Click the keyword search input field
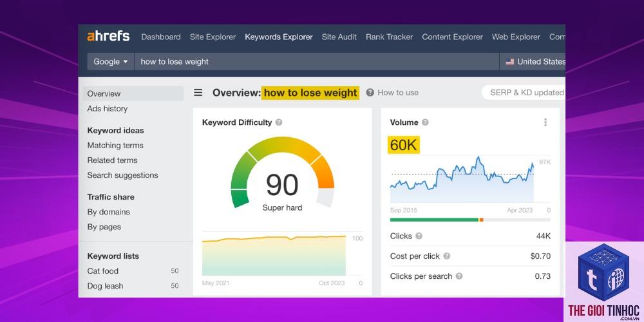Viewport: 644px width, 322px height. click(x=317, y=62)
